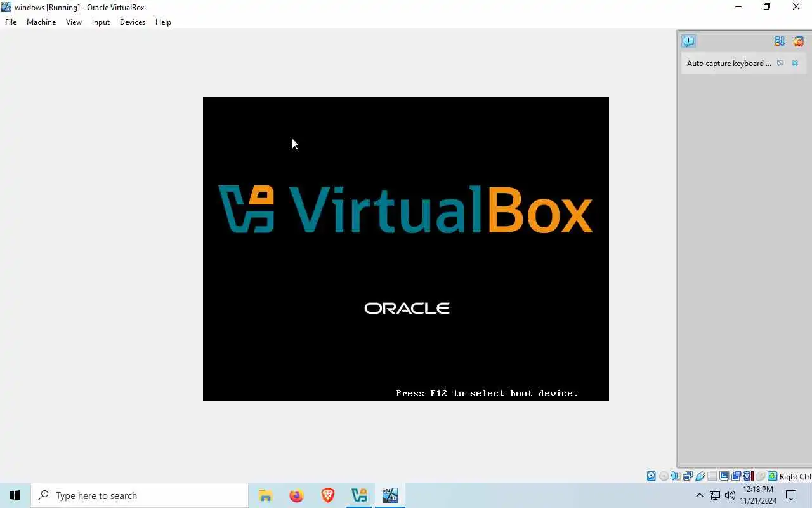Click the network adapters indicator
Image resolution: width=812 pixels, height=508 pixels.
pos(688,476)
